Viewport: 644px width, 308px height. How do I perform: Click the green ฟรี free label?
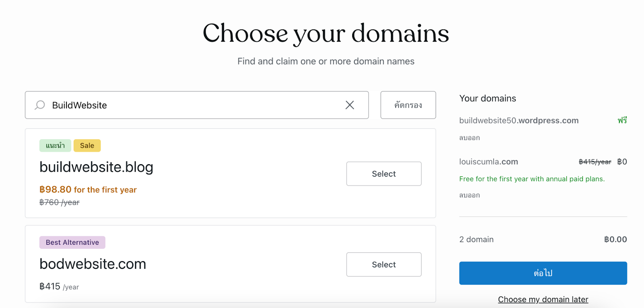coord(622,120)
